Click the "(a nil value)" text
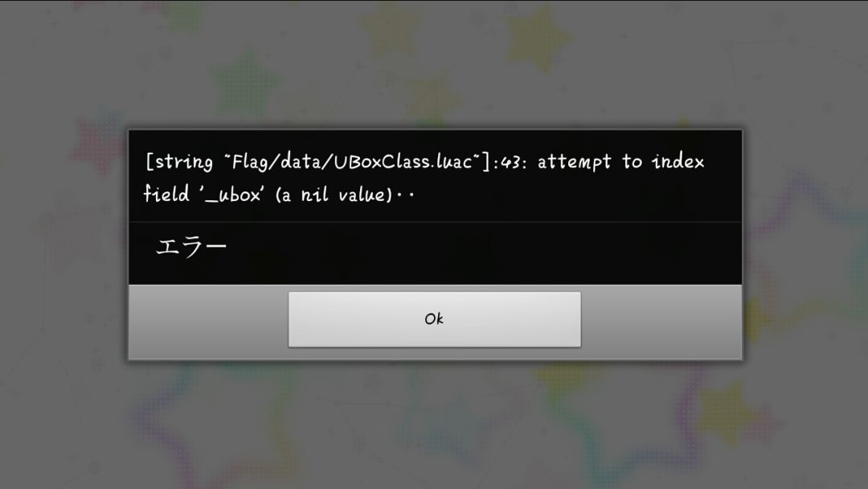This screenshot has height=489, width=868. (334, 195)
